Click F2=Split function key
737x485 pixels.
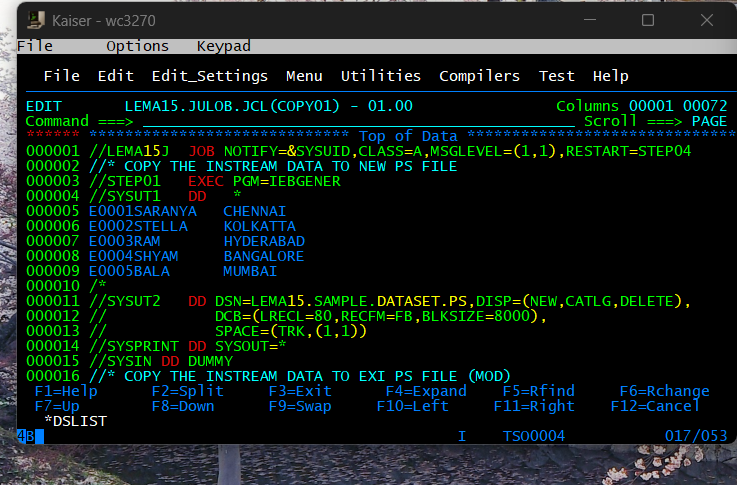(188, 391)
